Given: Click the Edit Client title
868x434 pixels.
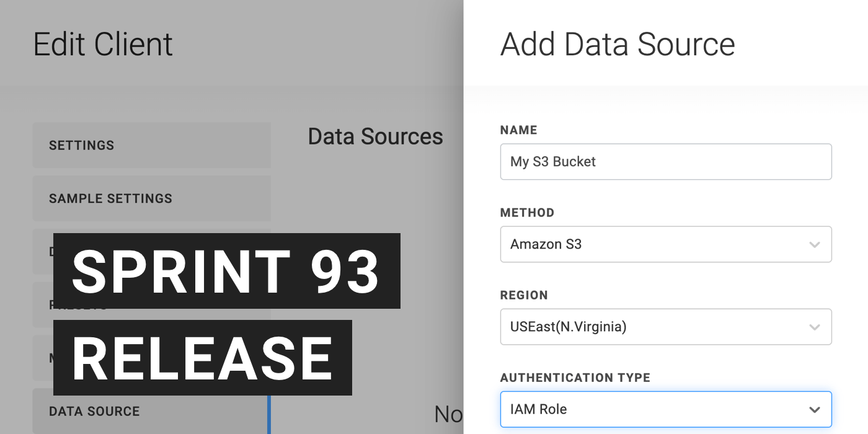Looking at the screenshot, I should (104, 43).
